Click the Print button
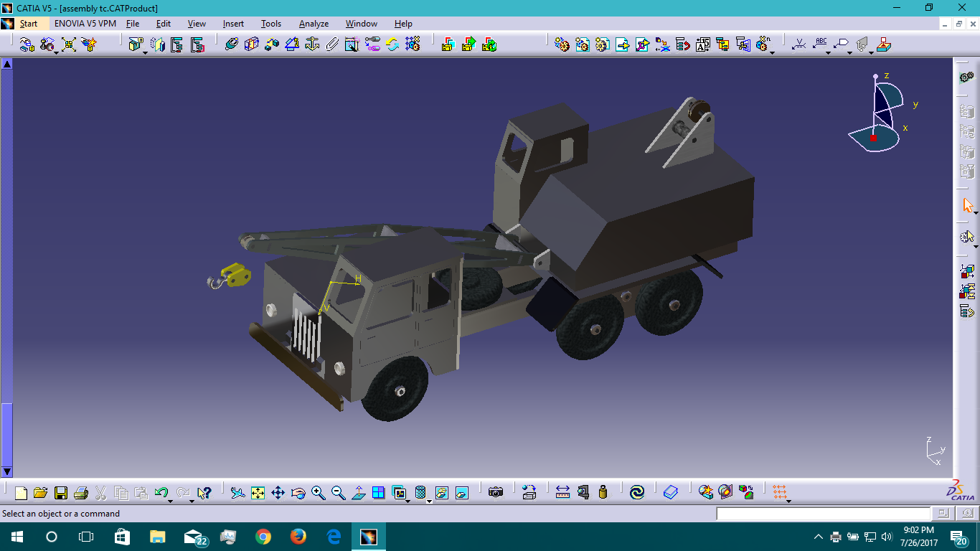Viewport: 980px width, 551px height. point(81,492)
